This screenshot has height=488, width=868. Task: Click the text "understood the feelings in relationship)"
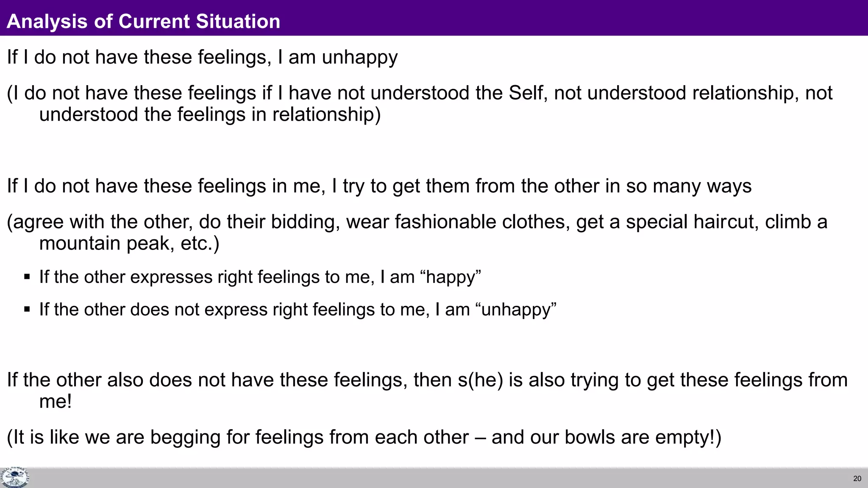pos(210,114)
